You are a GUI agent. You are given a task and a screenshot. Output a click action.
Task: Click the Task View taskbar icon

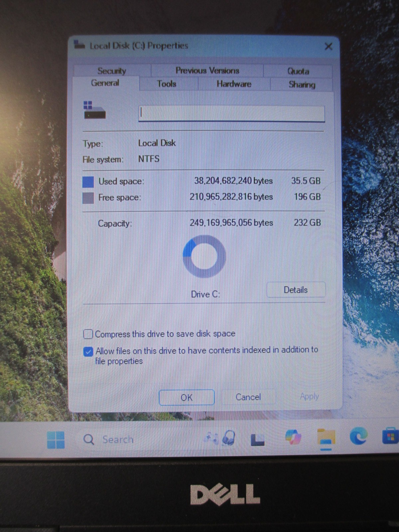tap(257, 440)
